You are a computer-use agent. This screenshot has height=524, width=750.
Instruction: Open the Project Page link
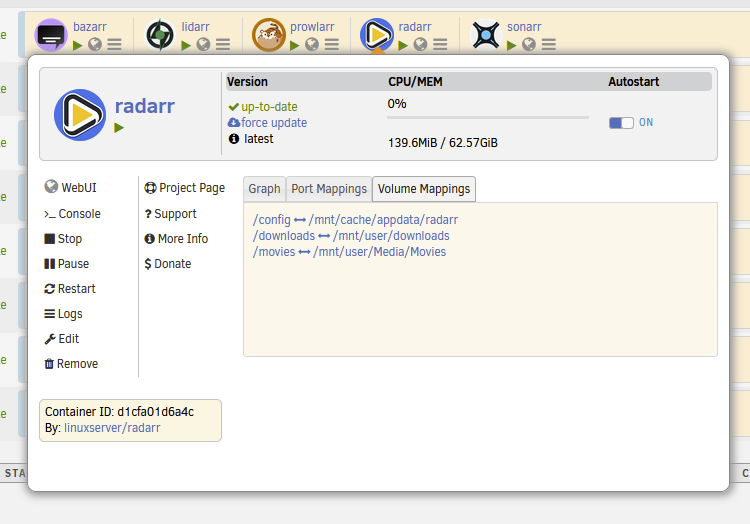[x=185, y=188]
